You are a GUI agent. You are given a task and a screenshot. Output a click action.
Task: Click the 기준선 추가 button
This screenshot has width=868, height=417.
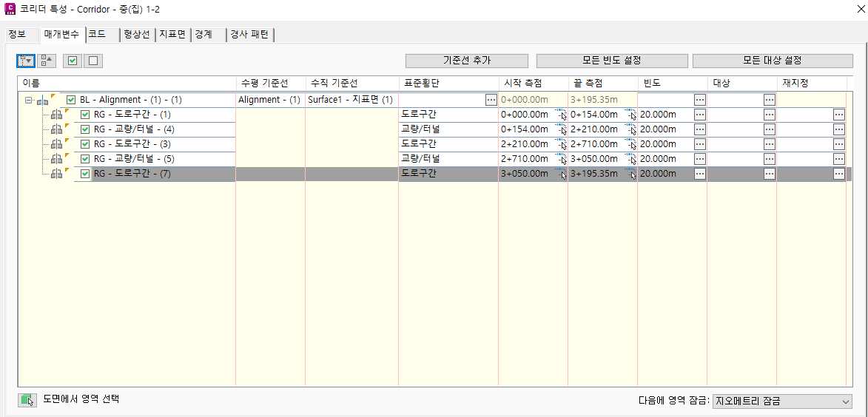[467, 61]
